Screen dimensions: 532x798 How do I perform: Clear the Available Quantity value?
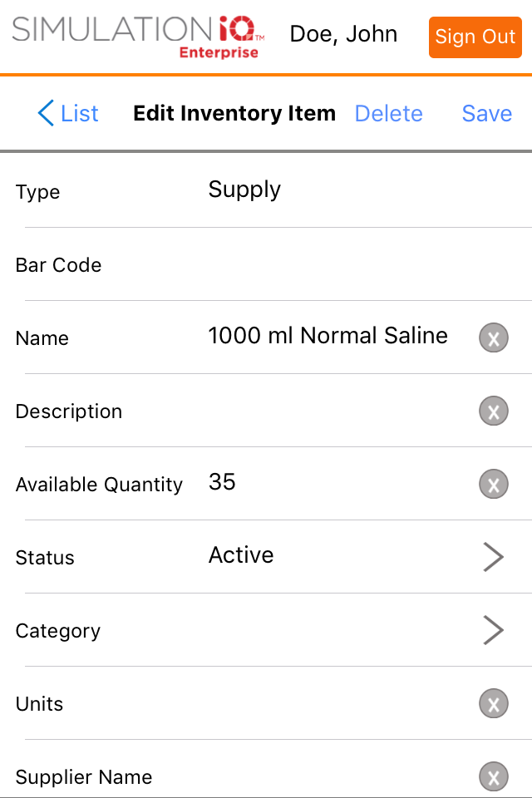(493, 484)
